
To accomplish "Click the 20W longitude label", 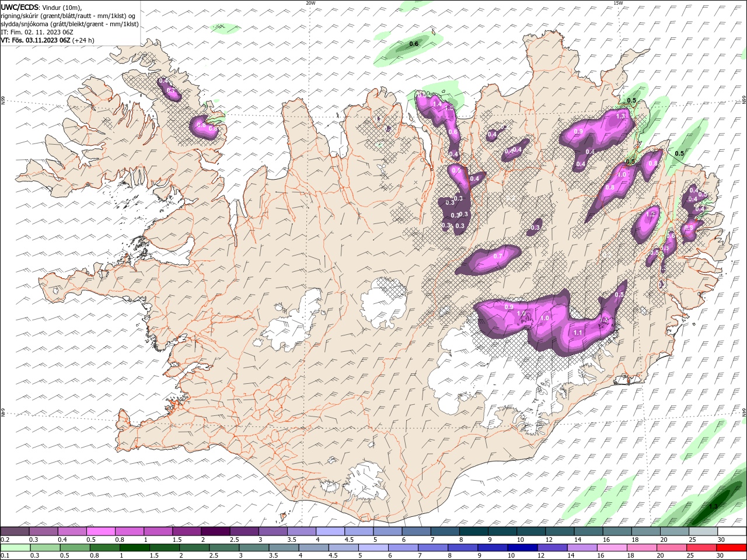I will pos(310,3).
